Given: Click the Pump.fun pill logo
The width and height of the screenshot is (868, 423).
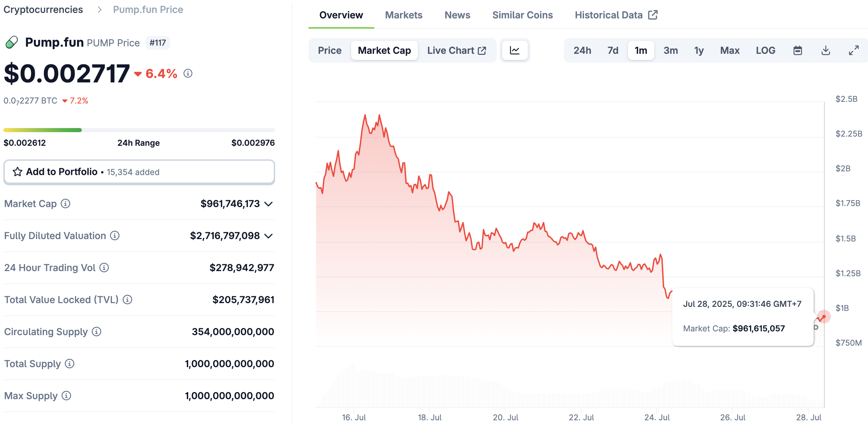Looking at the screenshot, I should (x=12, y=43).
